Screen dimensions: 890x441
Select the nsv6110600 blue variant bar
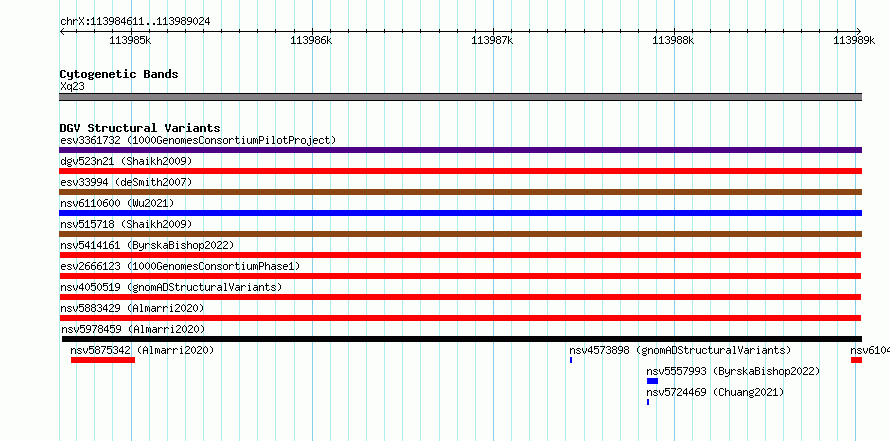(x=460, y=213)
